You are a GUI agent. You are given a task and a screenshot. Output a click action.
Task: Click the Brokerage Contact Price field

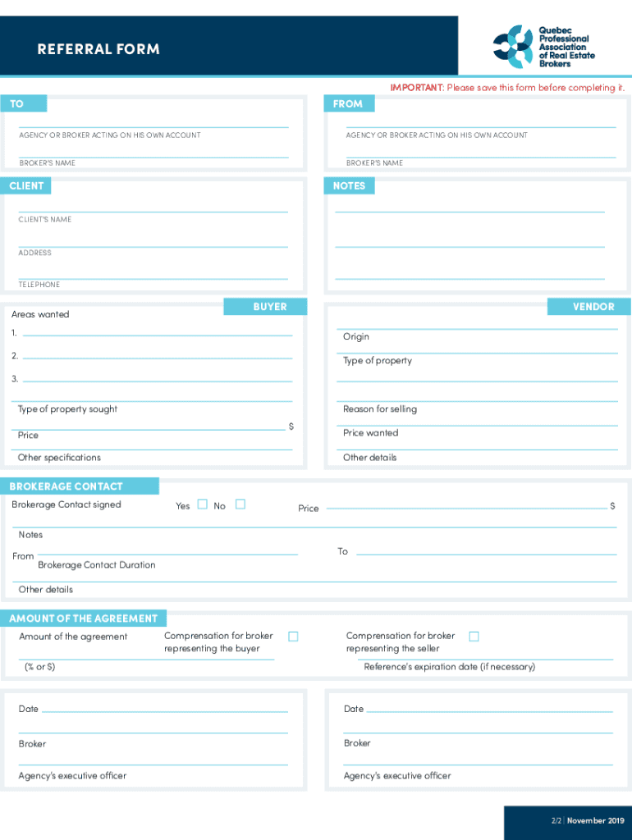[466, 504]
